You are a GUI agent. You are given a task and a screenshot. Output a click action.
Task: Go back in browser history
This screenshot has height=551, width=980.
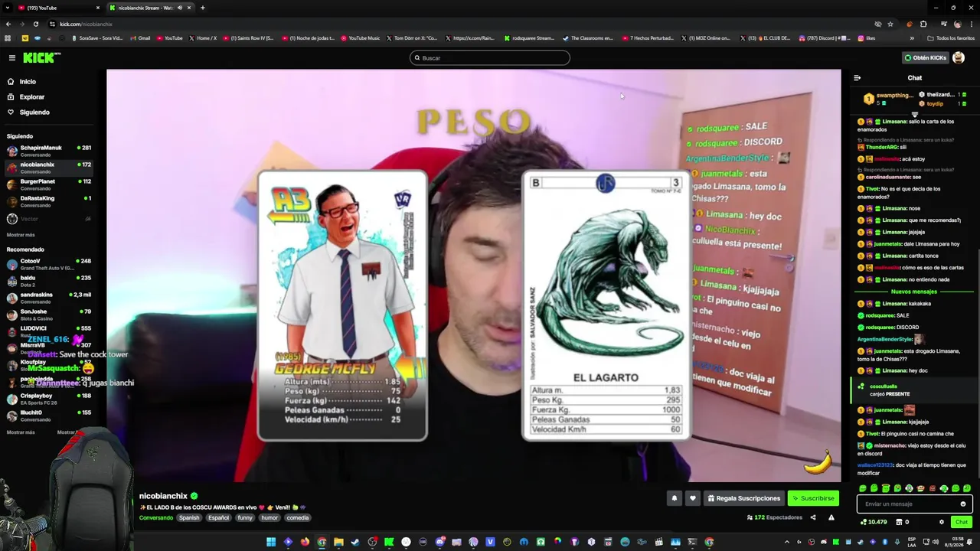pyautogui.click(x=8, y=24)
